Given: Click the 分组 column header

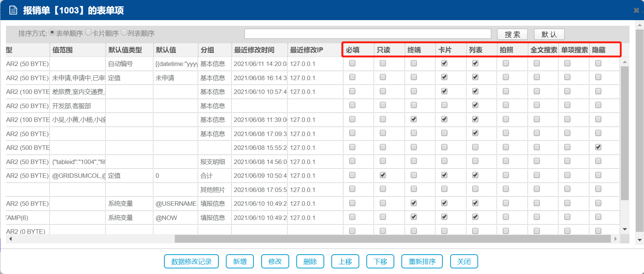Looking at the screenshot, I should coord(207,50).
